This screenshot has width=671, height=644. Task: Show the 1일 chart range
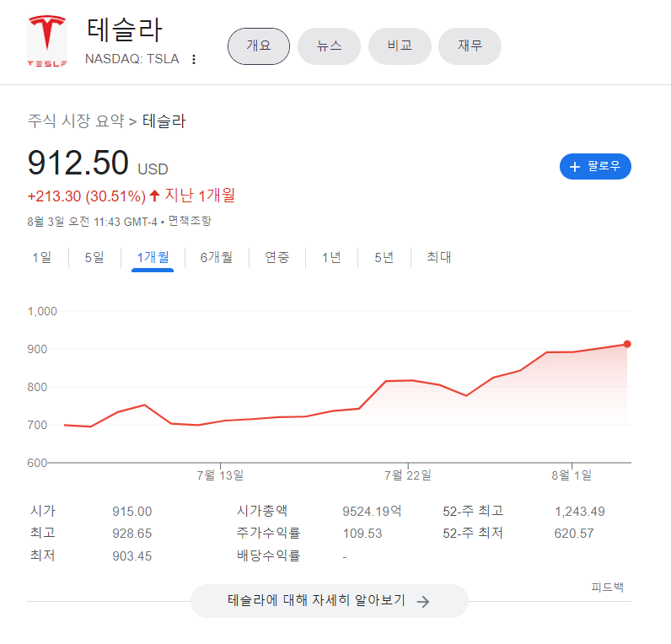[42, 257]
